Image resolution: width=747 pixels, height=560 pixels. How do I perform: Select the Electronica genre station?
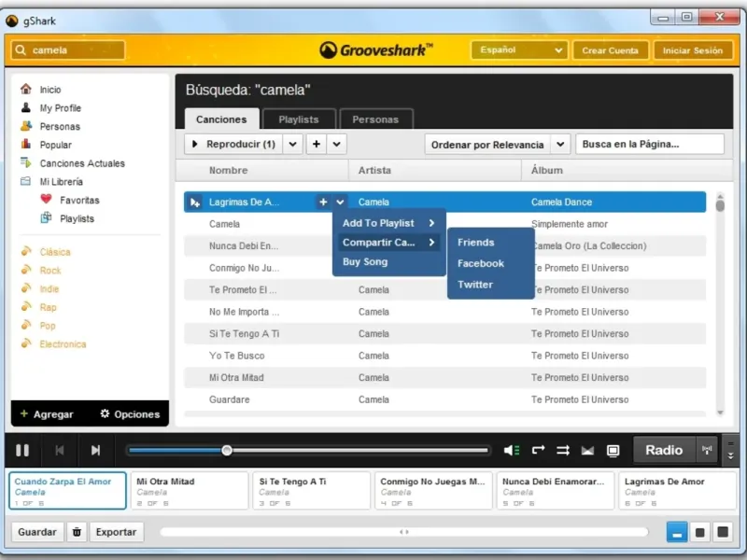[x=63, y=343]
